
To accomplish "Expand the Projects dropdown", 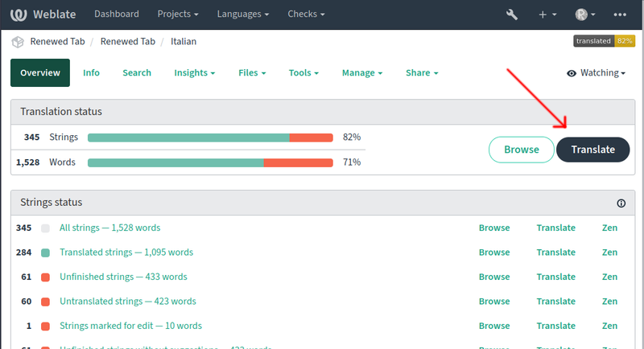I will [178, 14].
